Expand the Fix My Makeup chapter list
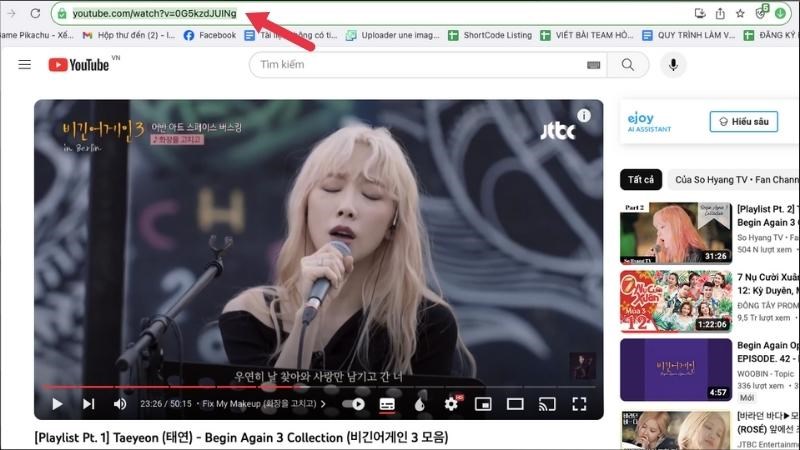Screen dimensions: 800x450 pos(264,404)
